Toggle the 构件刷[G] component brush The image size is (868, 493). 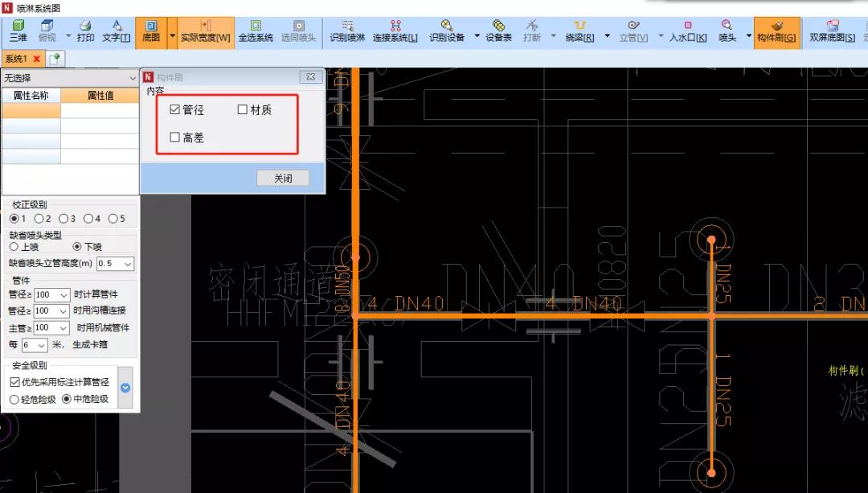tap(776, 33)
